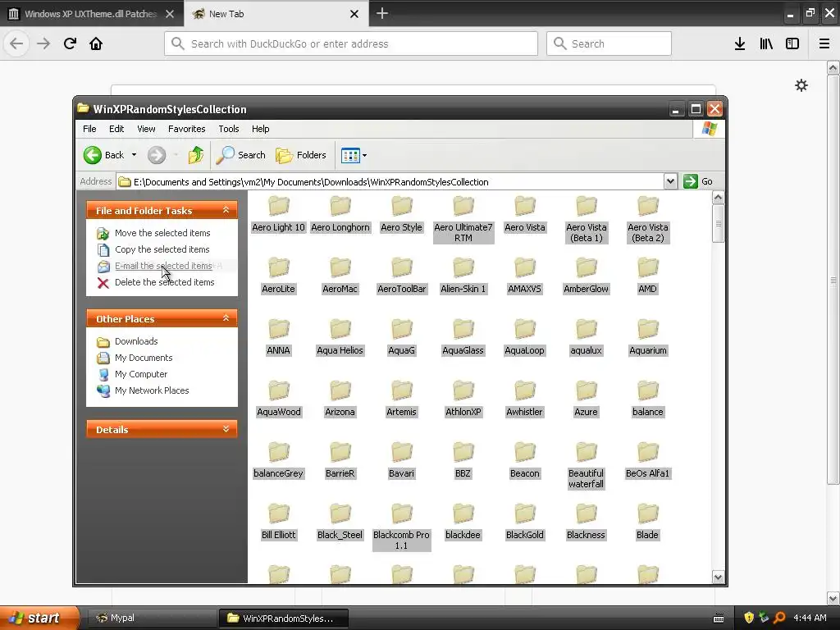This screenshot has width=840, height=630.
Task: Delete the selected items link
Action: pyautogui.click(x=164, y=282)
